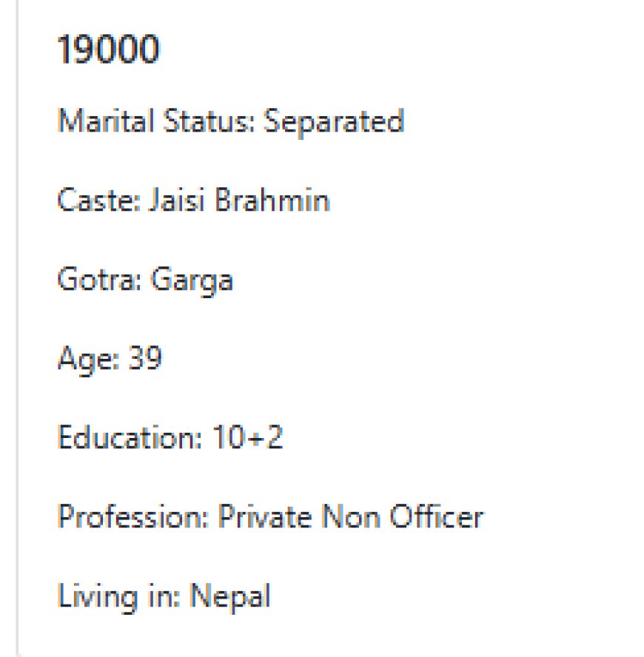Select the Garga gotra value
The height and width of the screenshot is (657, 644).
(x=192, y=280)
